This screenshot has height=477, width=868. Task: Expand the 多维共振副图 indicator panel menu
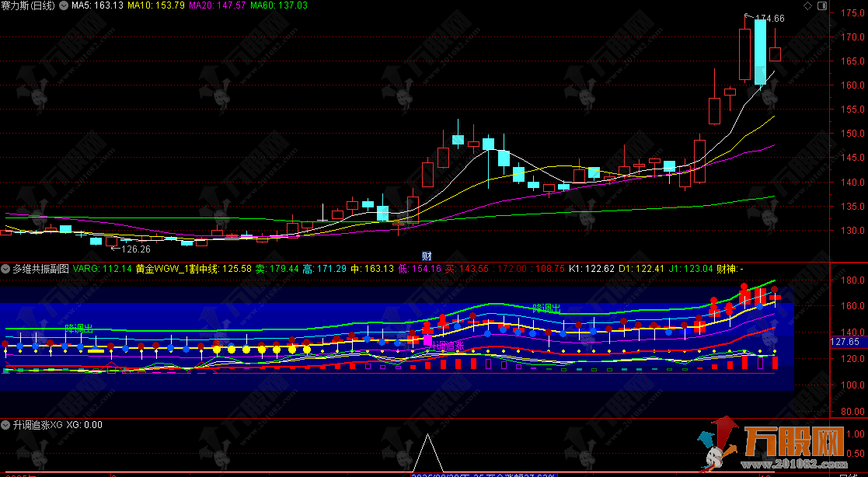[x=5, y=269]
